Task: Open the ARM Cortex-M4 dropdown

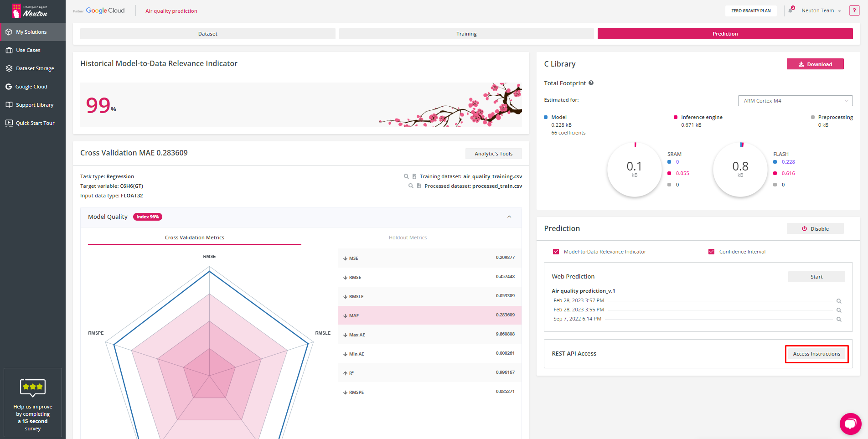Action: point(795,101)
